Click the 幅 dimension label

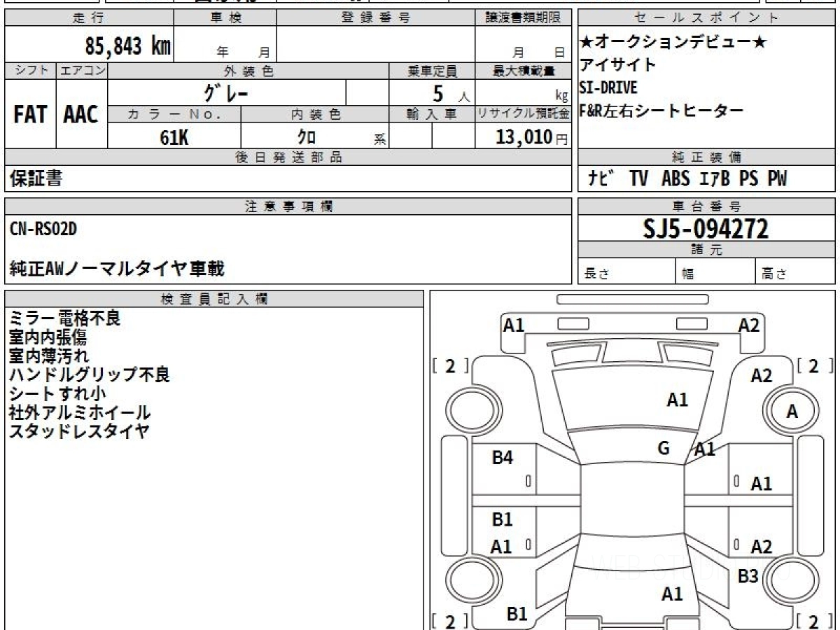[x=689, y=274]
